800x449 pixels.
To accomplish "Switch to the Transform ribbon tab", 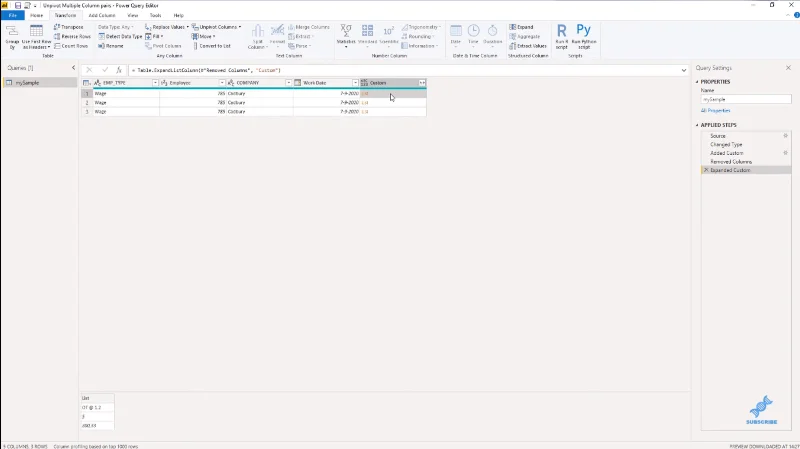I will pos(65,15).
